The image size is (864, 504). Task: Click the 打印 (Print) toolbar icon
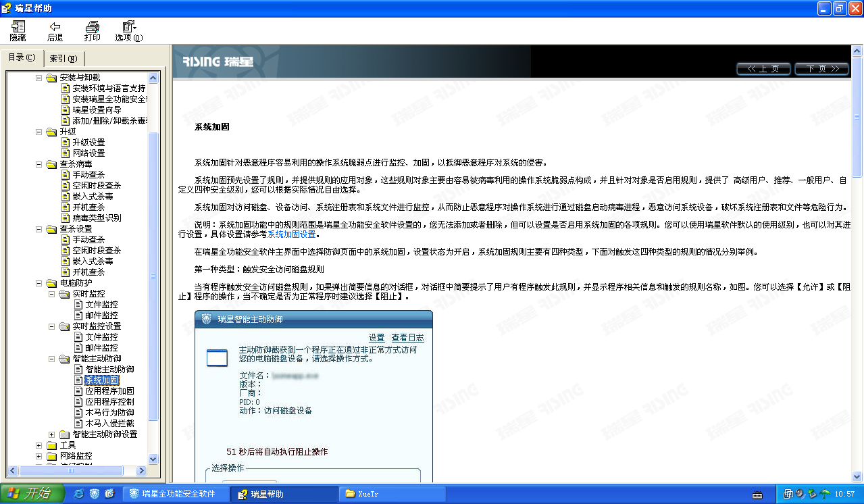click(x=93, y=31)
